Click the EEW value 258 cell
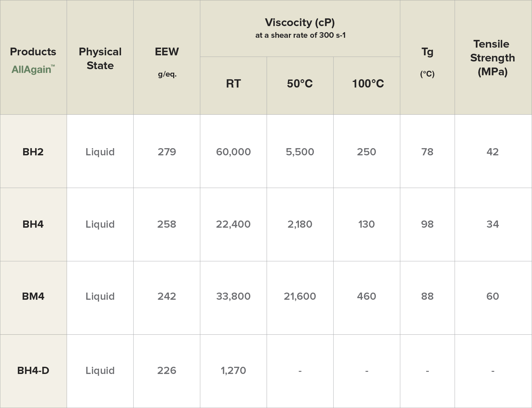Screen dimensions: 532x408 (167, 224)
